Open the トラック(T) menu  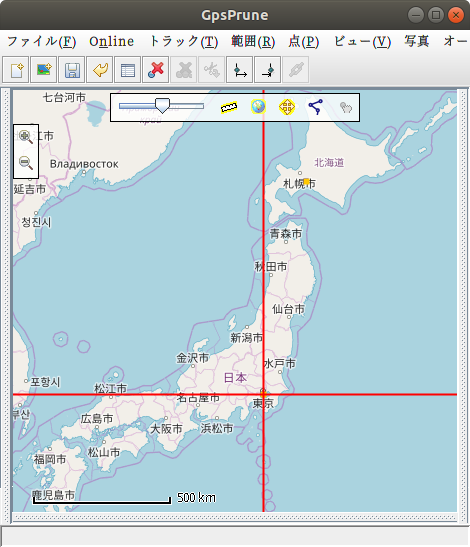[x=184, y=42]
